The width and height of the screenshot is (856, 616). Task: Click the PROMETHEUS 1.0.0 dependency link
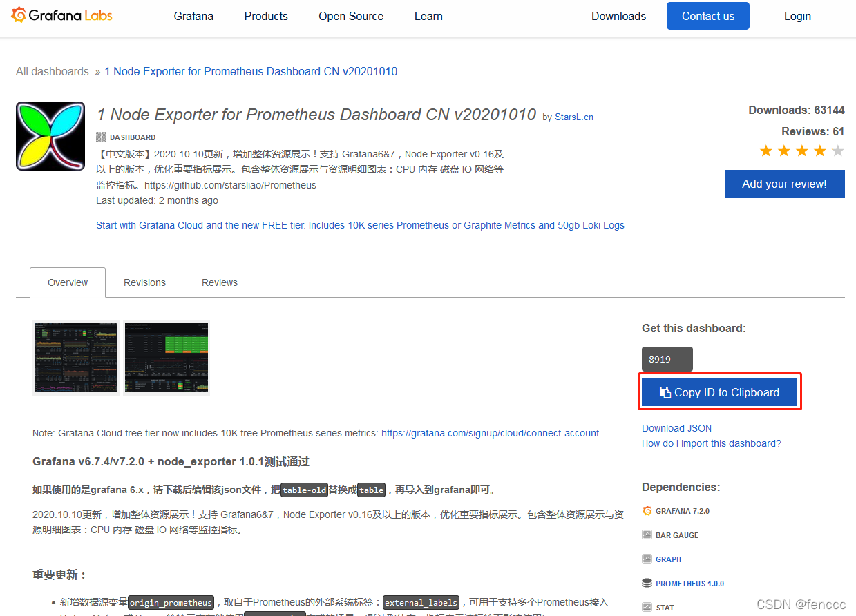click(x=689, y=584)
